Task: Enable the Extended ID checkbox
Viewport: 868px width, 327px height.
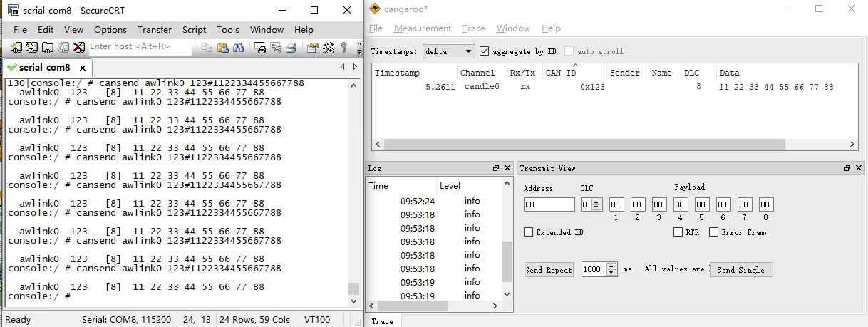Action: click(528, 232)
